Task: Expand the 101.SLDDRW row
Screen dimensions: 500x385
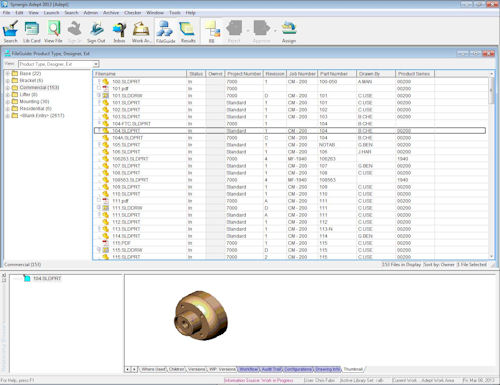Action: [99, 95]
